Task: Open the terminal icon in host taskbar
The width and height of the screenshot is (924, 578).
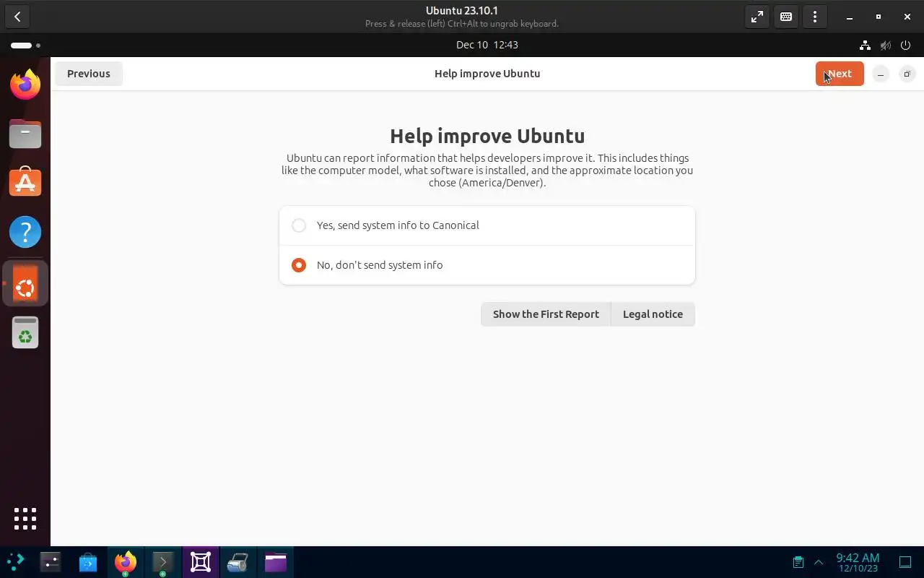Action: [x=163, y=562]
